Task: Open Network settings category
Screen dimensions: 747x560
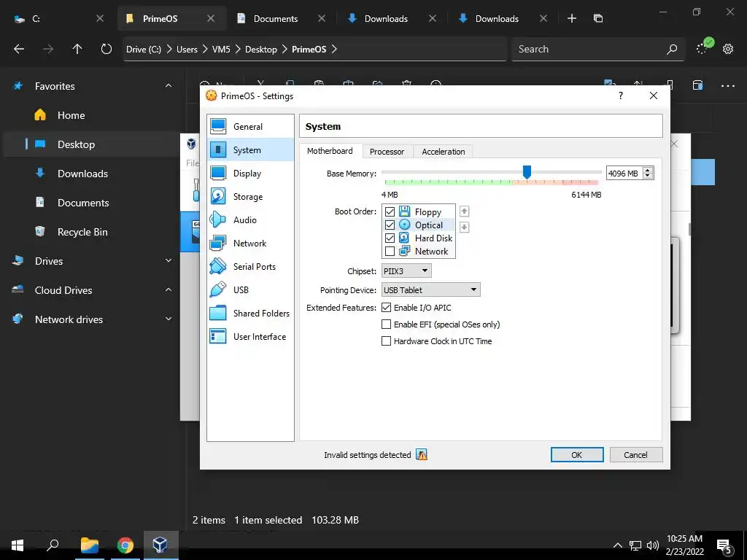Action: (x=250, y=244)
